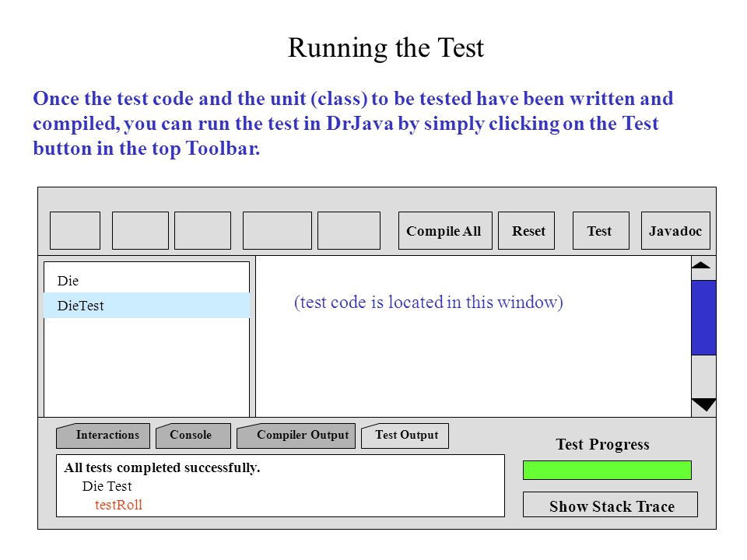
Task: Click the "All tests completed successfully." message
Action: (162, 467)
